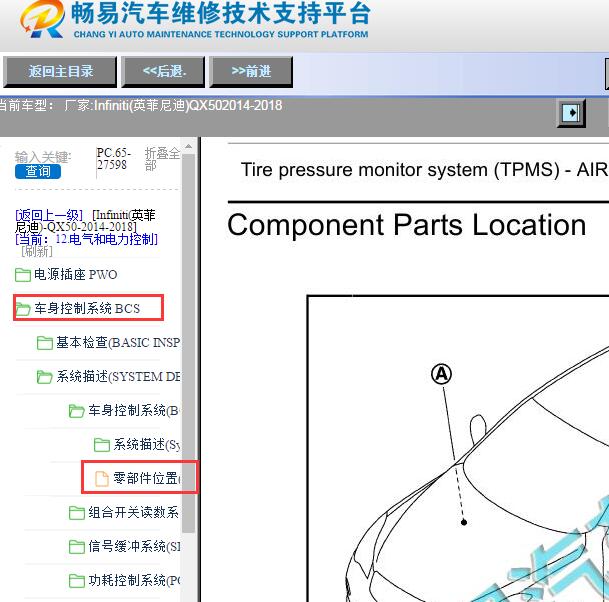Select 电源插座 PWO tree item
The width and height of the screenshot is (609, 602).
[76, 275]
